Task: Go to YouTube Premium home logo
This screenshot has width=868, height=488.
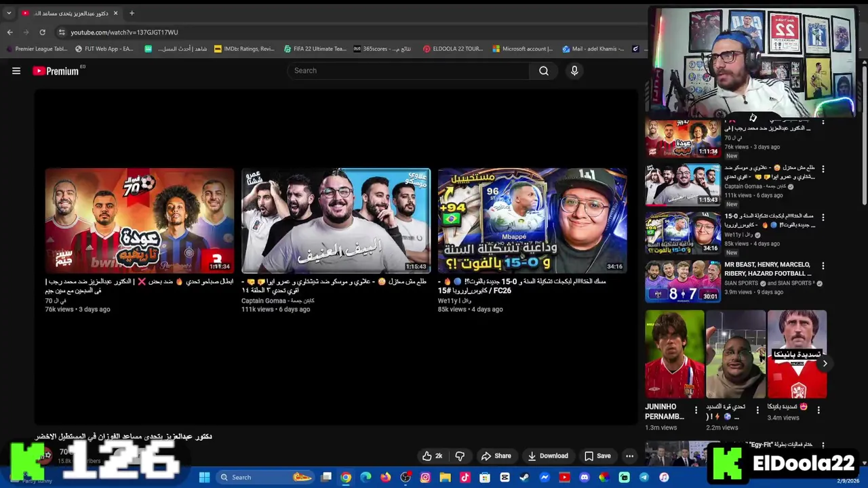Action: [x=56, y=70]
